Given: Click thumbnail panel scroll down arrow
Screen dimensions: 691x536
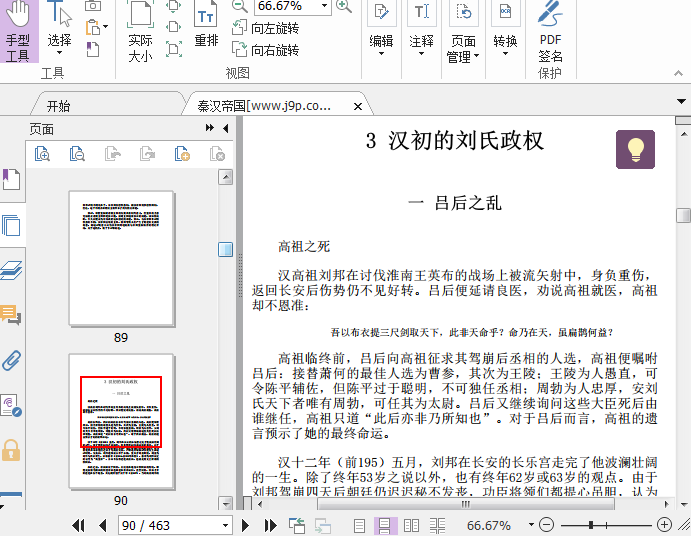Looking at the screenshot, I should coord(226,503).
